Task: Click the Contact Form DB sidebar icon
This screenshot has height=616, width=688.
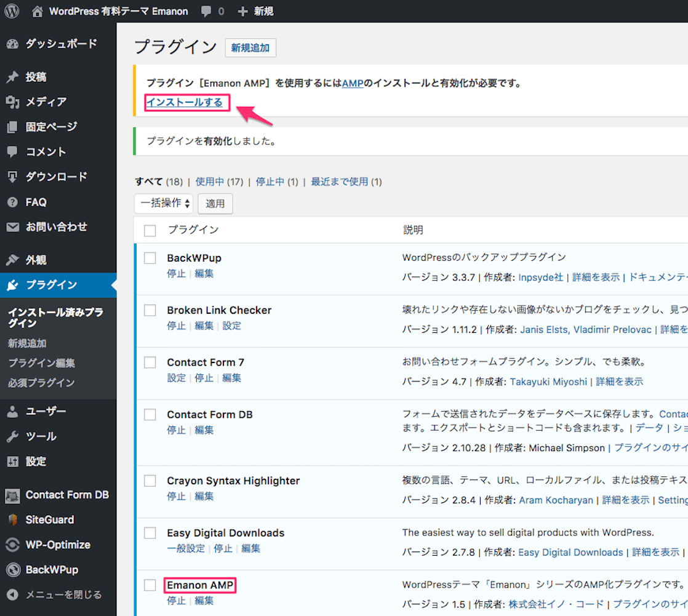Action: click(13, 495)
